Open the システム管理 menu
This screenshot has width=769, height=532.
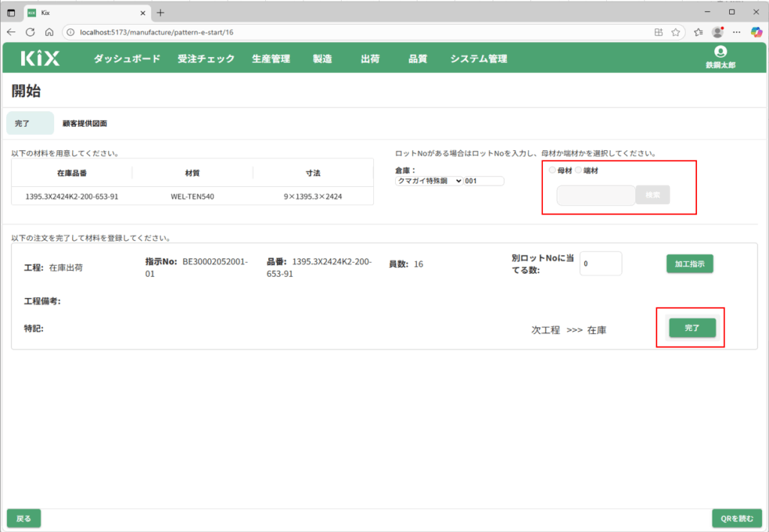pos(478,59)
